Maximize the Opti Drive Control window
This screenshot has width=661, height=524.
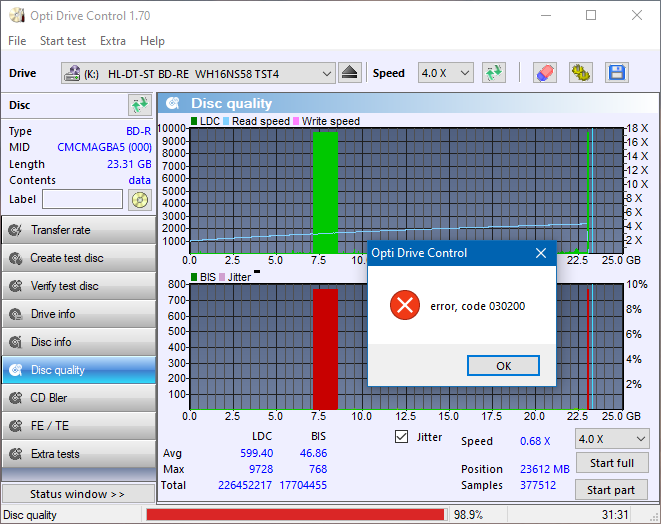(591, 16)
